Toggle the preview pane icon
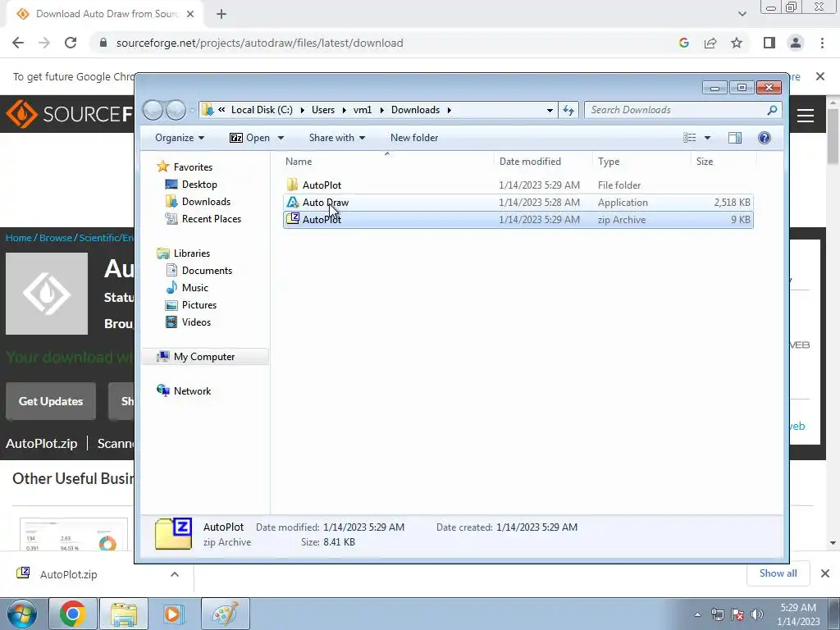This screenshot has width=840, height=630. coord(735,138)
